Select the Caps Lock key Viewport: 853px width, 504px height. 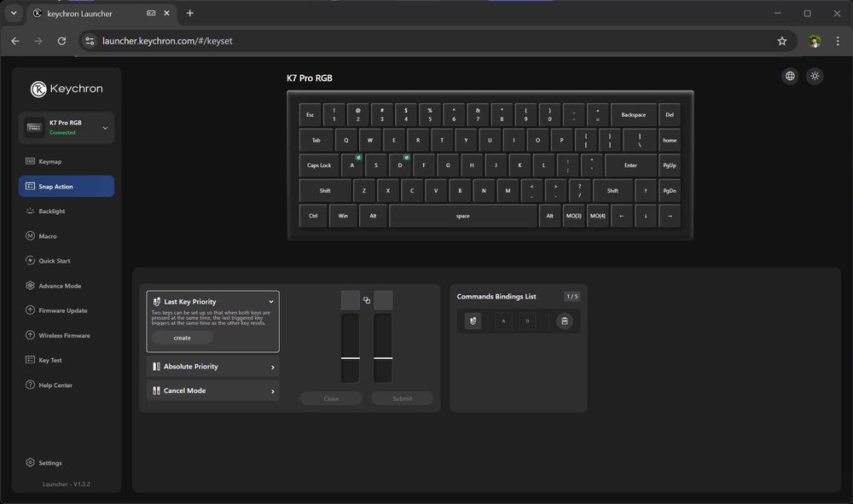click(319, 165)
